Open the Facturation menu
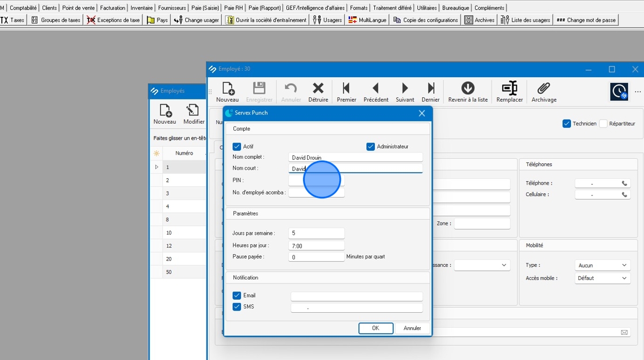This screenshot has height=360, width=644. tap(112, 8)
